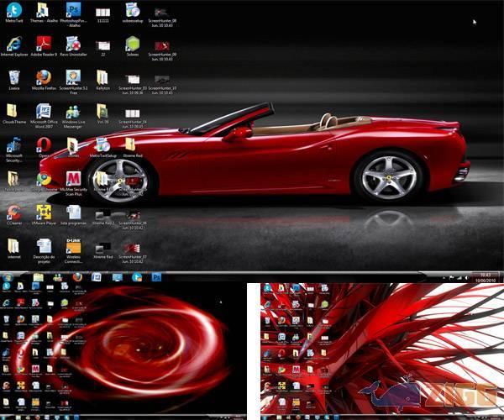Open the MetroTwit desktop shortcut

[13, 11]
